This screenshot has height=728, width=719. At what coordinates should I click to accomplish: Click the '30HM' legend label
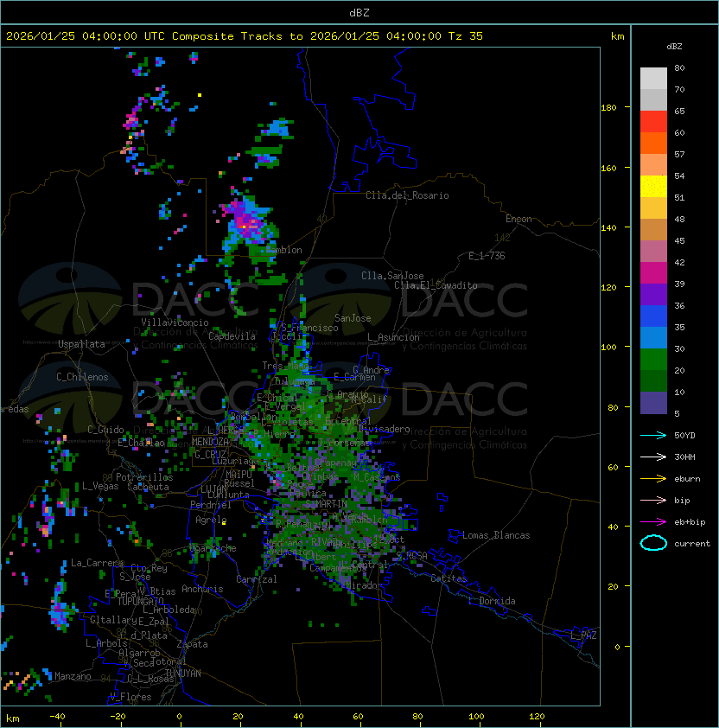pos(684,457)
